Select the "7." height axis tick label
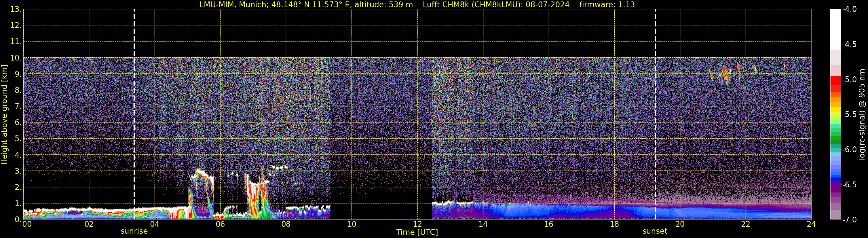868x238 pixels. (18, 107)
